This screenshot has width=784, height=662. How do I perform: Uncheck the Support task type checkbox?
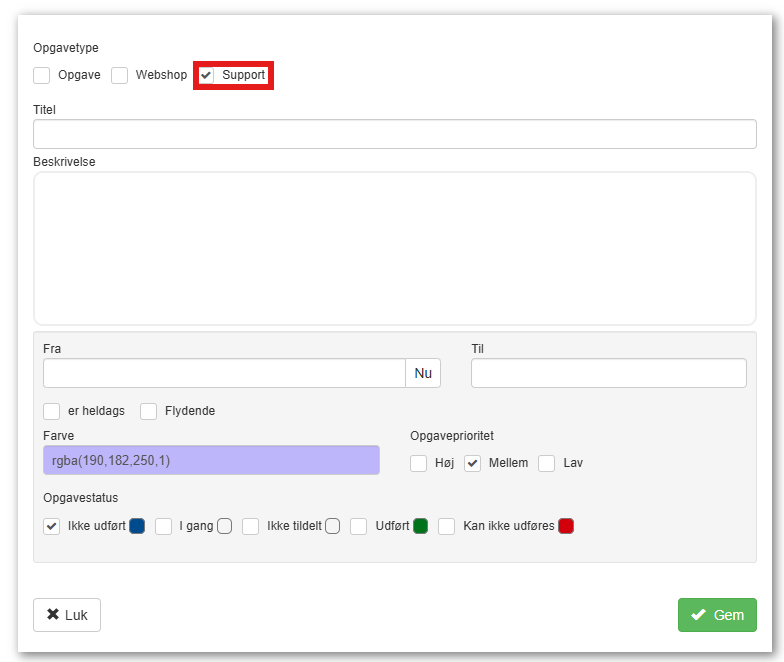pyautogui.click(x=206, y=76)
